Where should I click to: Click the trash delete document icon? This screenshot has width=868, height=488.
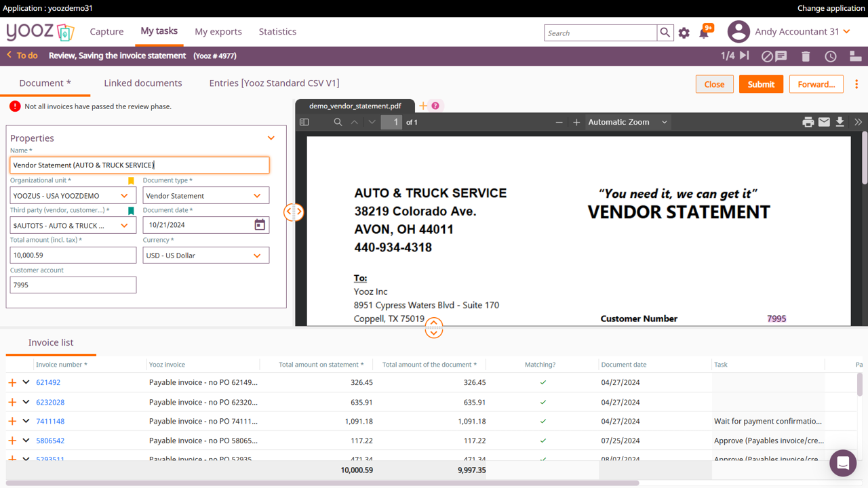point(806,56)
